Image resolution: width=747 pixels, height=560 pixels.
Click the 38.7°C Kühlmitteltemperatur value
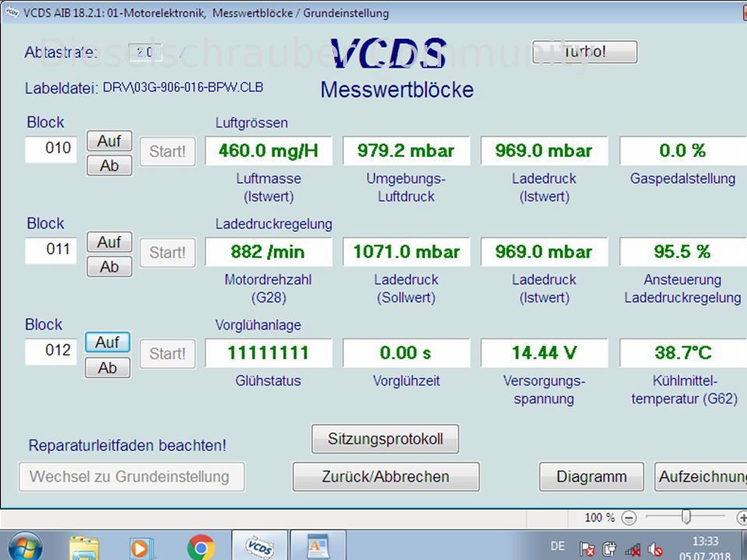pos(683,353)
